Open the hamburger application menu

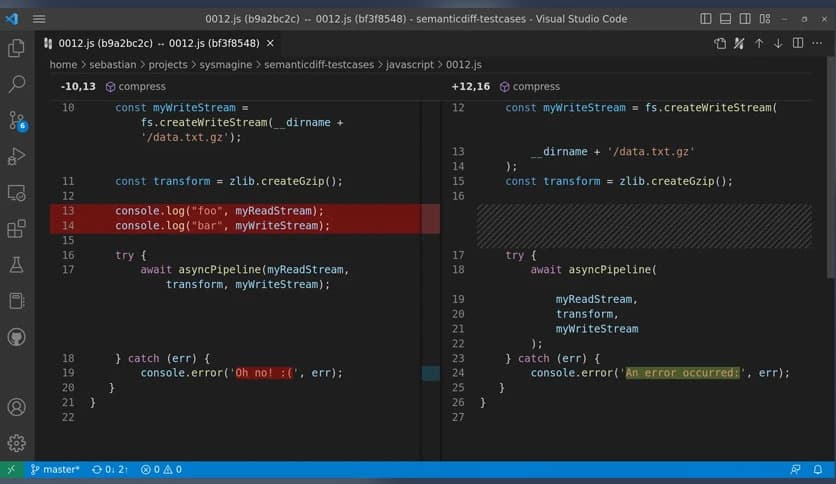click(x=39, y=18)
